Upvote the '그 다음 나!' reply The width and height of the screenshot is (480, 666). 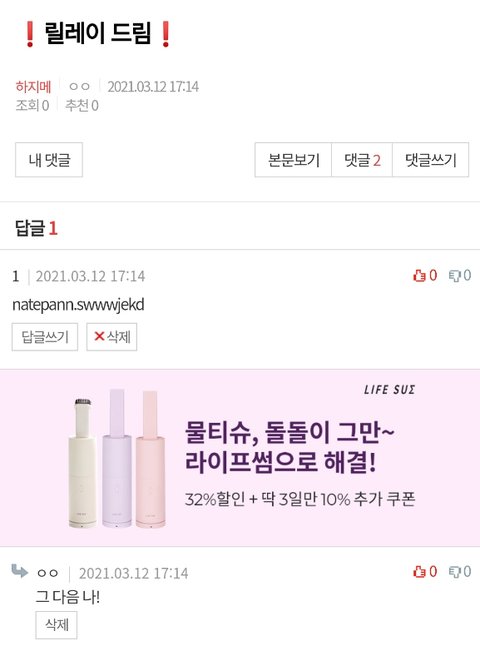pos(419,572)
